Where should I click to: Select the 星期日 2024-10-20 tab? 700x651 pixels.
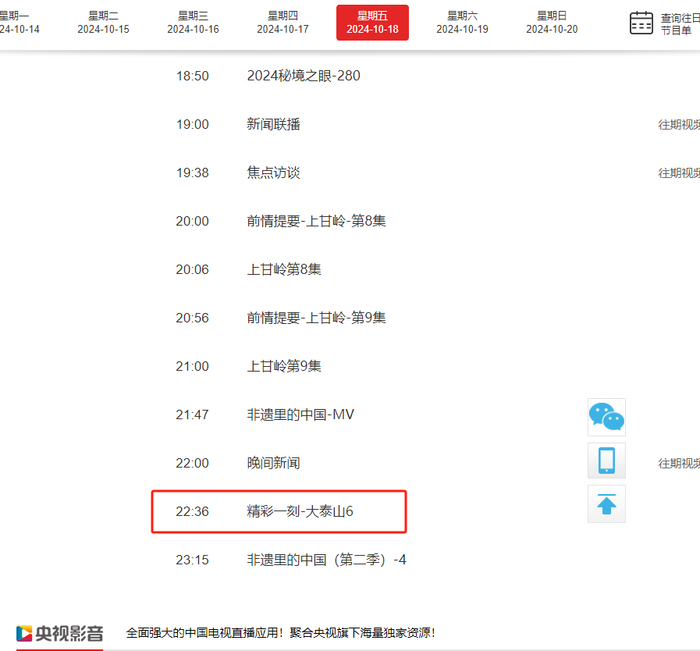[551, 23]
